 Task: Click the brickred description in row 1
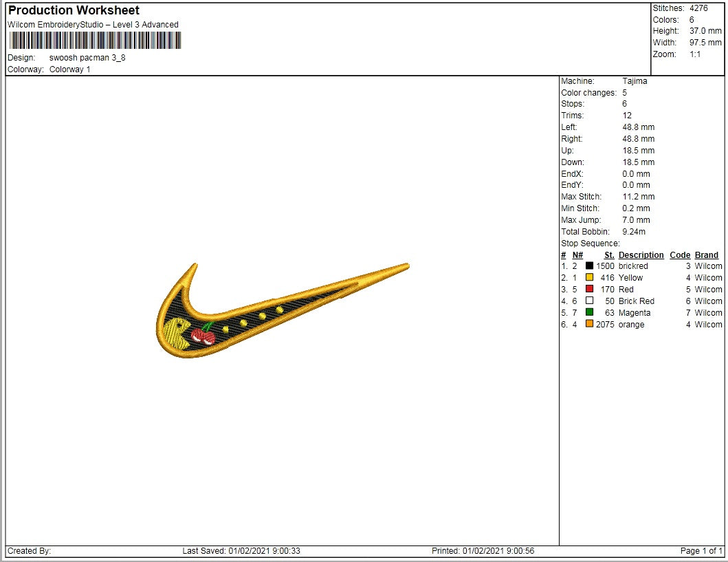(x=633, y=266)
